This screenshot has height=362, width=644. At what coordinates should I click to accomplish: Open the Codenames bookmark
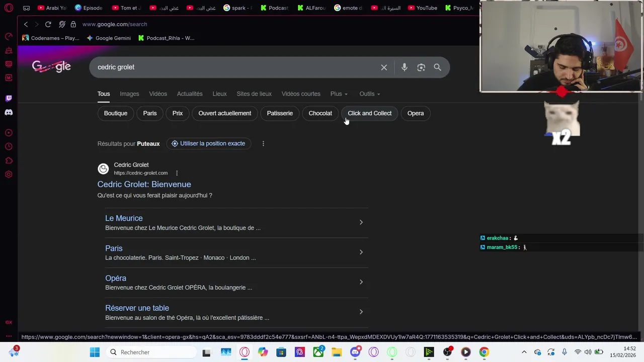coord(51,38)
